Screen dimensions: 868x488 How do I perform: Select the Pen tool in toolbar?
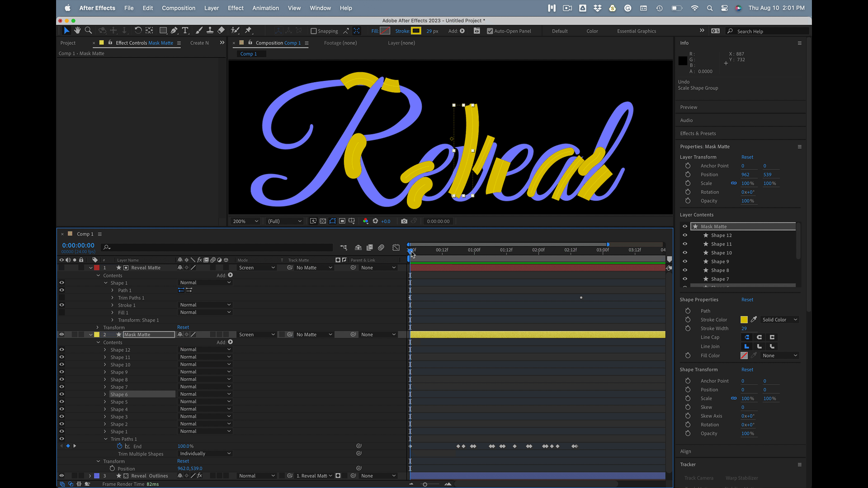coord(174,30)
